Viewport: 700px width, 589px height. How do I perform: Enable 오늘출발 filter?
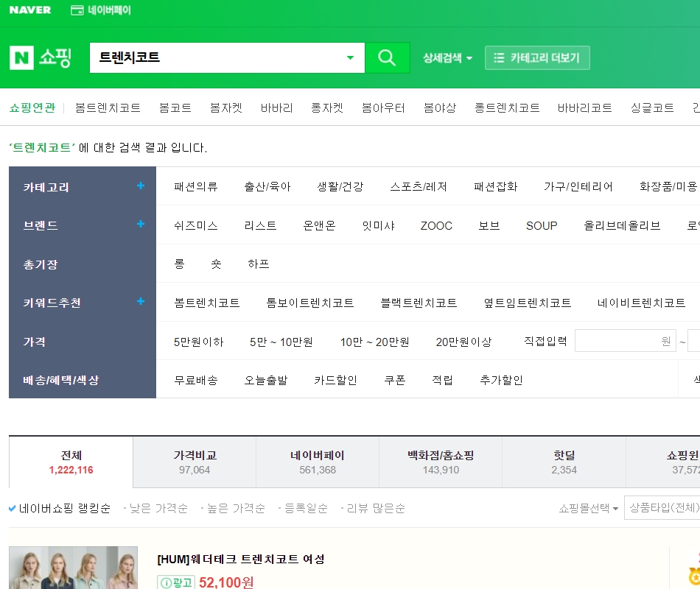pos(265,380)
